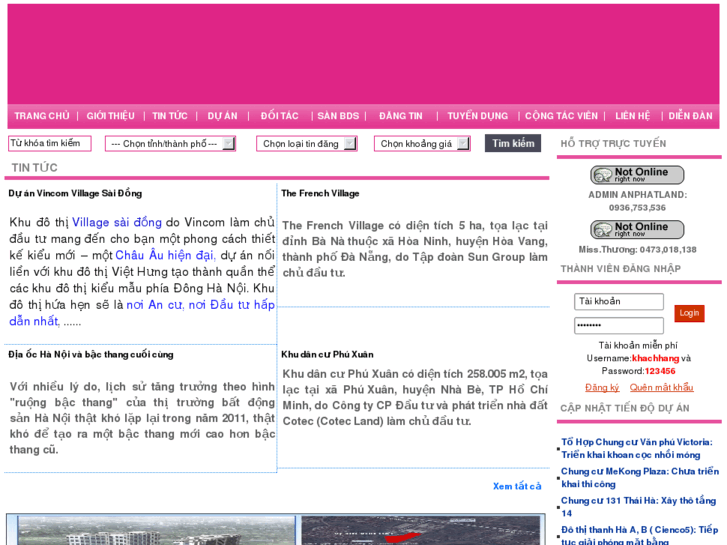Open Chung cư 131 Thái Hà link
Screen dimensions: 727x545
coord(638,507)
